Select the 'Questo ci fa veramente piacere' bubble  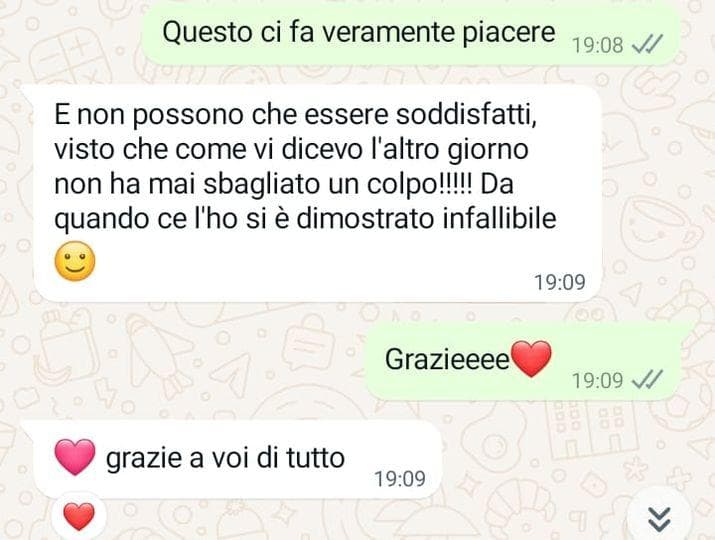[410, 35]
